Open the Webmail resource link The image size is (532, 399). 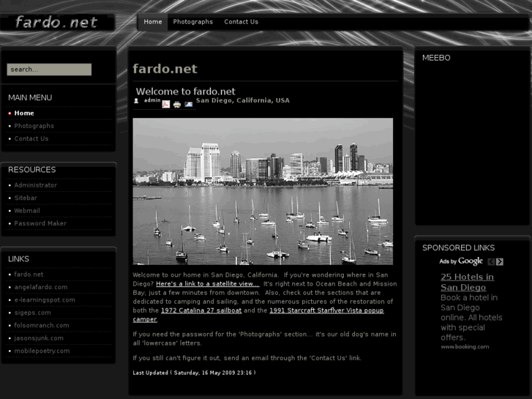tap(27, 211)
